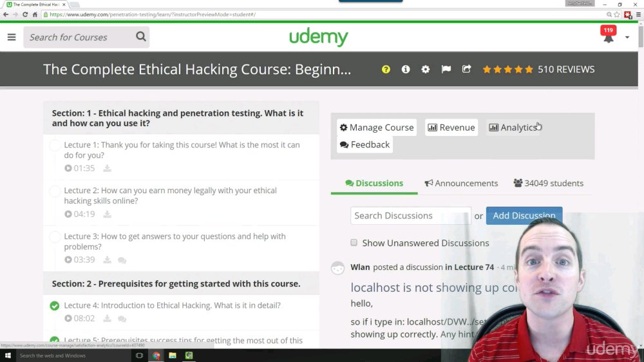
Task: Open the course settings gear in the header
Action: (x=426, y=70)
